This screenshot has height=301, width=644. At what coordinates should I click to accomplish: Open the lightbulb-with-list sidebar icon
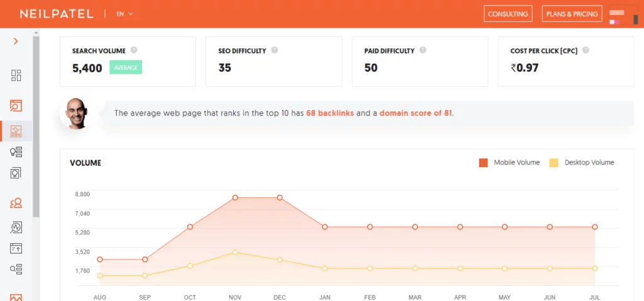click(x=16, y=152)
